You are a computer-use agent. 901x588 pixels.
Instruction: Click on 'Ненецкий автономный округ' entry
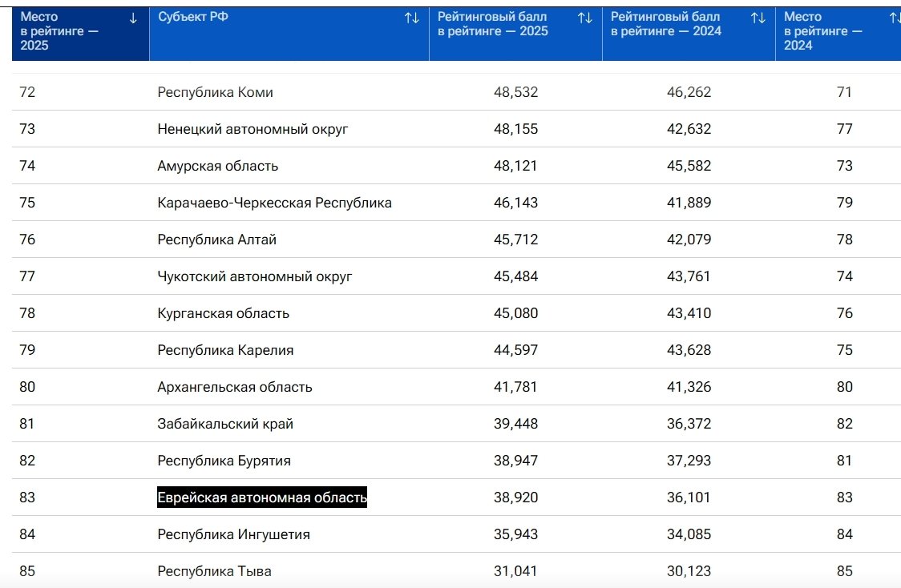253,129
